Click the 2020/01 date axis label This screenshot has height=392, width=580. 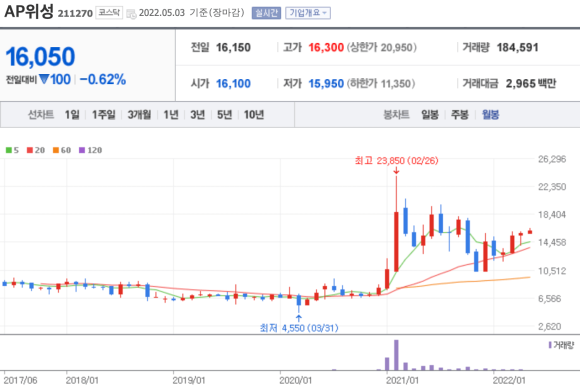(296, 381)
